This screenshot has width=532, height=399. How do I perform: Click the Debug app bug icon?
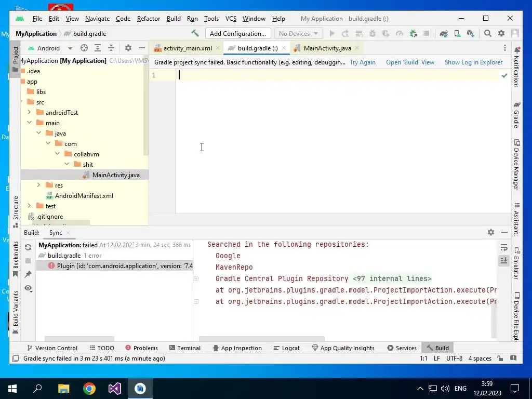373,33
